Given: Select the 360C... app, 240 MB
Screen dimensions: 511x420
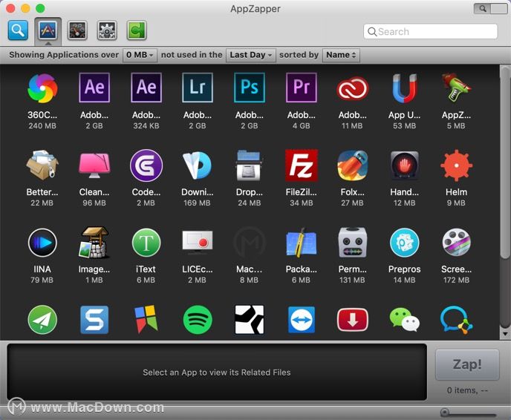Looking at the screenshot, I should pyautogui.click(x=42, y=88).
